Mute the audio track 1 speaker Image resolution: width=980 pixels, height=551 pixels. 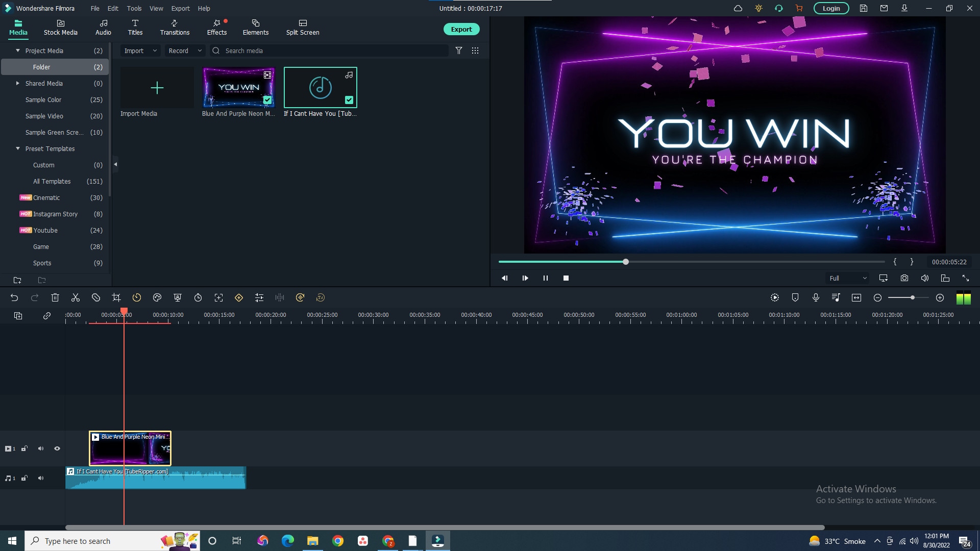[41, 478]
